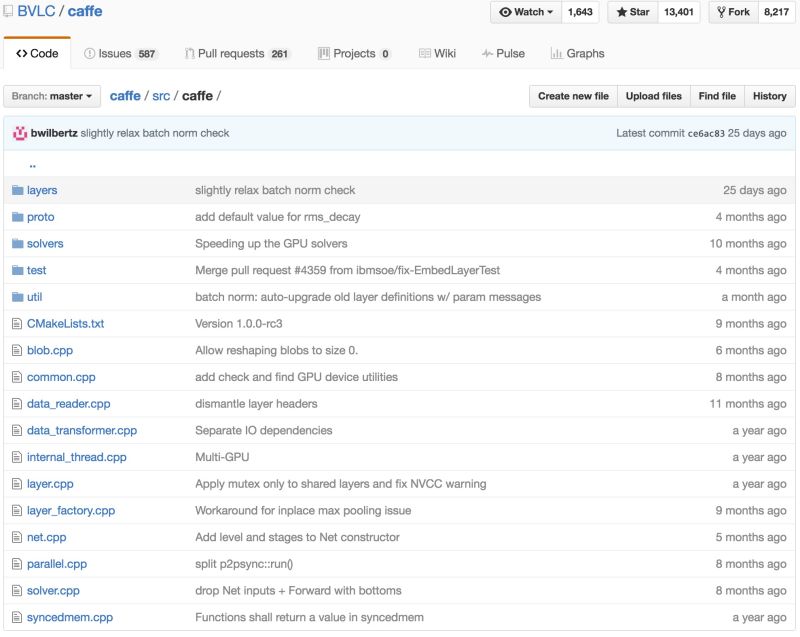Click the file icon beside net.cpp

[x=17, y=537]
